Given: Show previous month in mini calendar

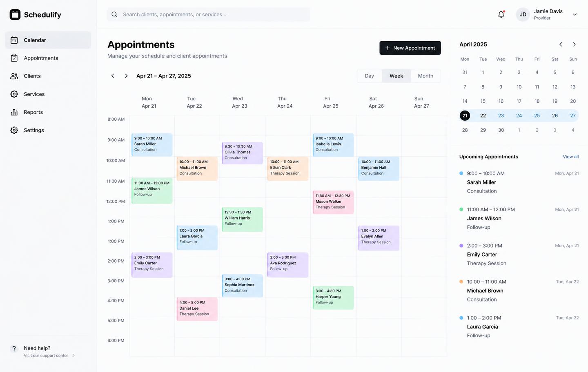Looking at the screenshot, I should tap(561, 44).
